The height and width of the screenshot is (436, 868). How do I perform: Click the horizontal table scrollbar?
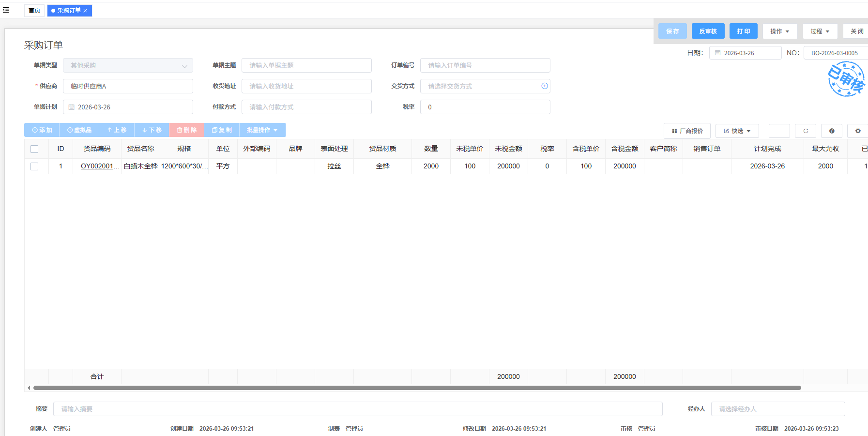click(x=416, y=388)
